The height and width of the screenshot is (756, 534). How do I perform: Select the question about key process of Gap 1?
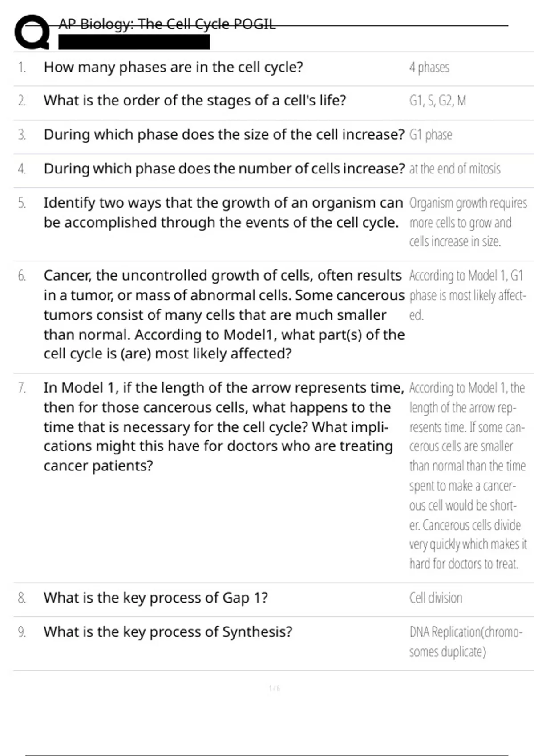(156, 598)
